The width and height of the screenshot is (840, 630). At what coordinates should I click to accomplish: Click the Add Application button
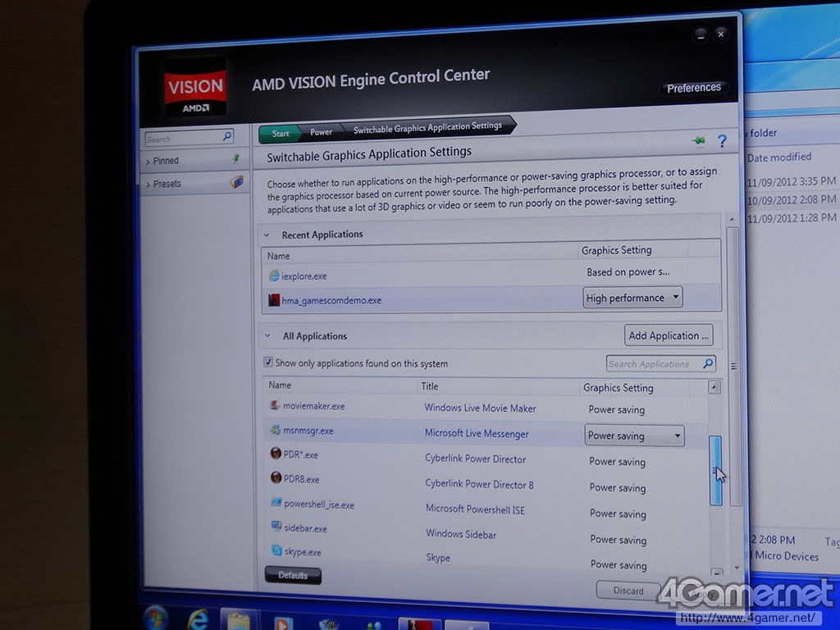coord(668,336)
